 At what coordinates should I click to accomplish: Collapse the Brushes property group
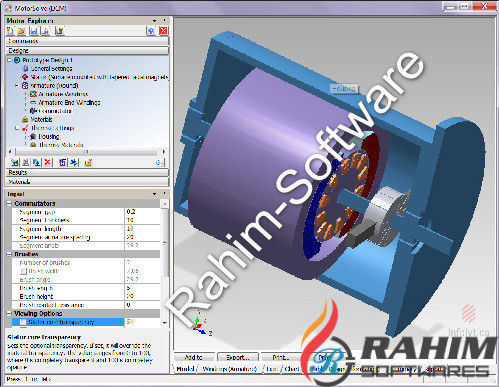pyautogui.click(x=9, y=254)
